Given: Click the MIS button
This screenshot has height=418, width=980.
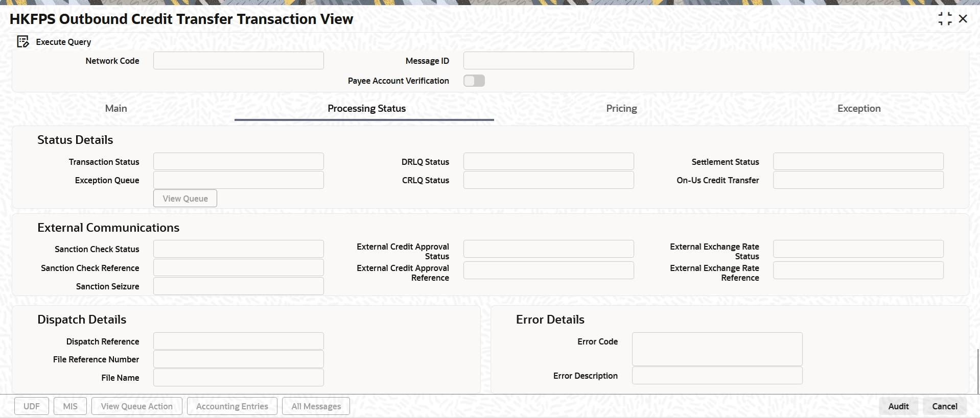Looking at the screenshot, I should pyautogui.click(x=70, y=406).
